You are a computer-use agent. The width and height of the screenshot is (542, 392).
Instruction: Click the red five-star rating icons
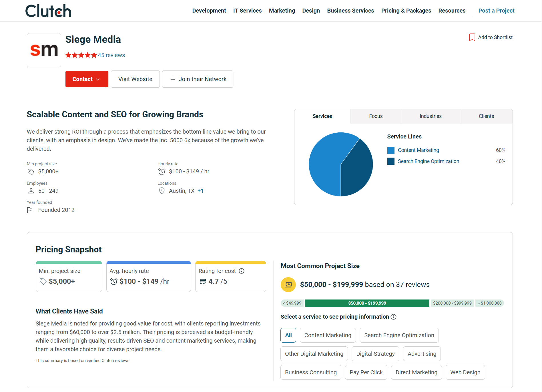[81, 55]
